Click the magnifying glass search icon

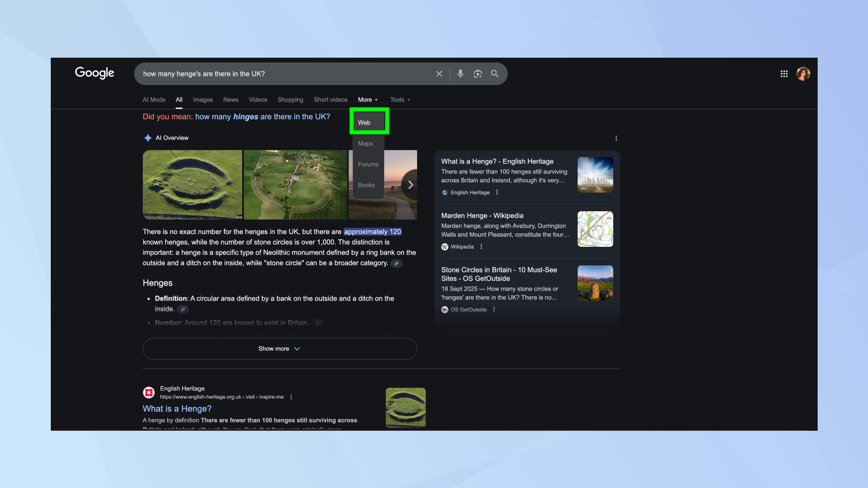coord(494,74)
